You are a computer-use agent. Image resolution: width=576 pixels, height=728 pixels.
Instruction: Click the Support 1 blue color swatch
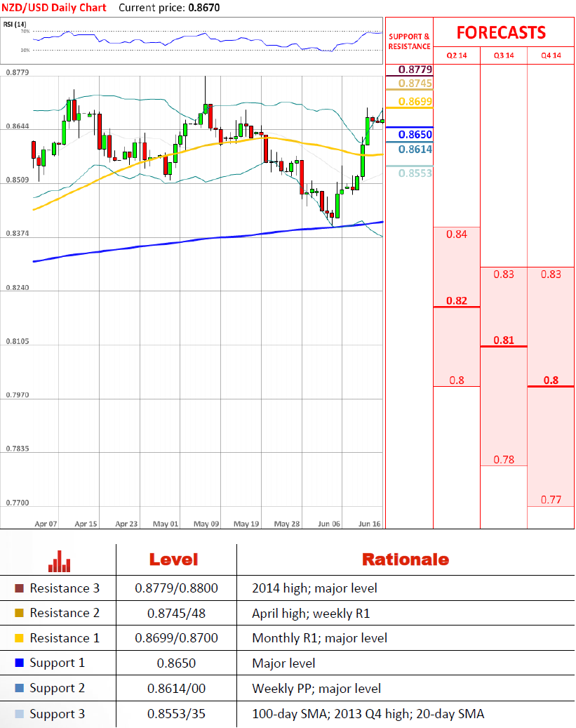click(x=19, y=663)
